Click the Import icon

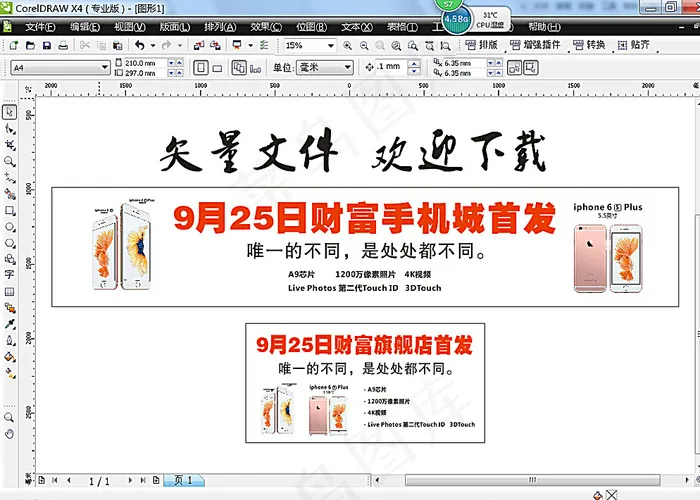199,45
